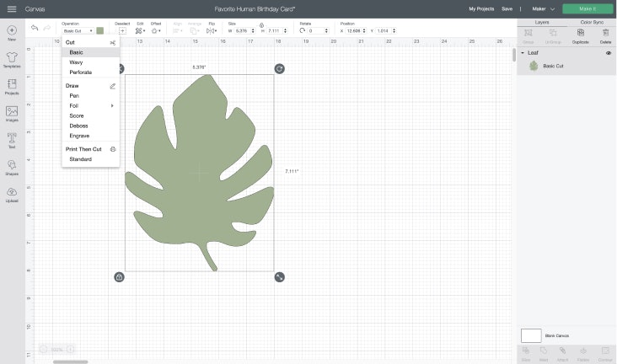The width and height of the screenshot is (617, 364).
Task: Adjust the rotate value stepper
Action: click(x=326, y=30)
